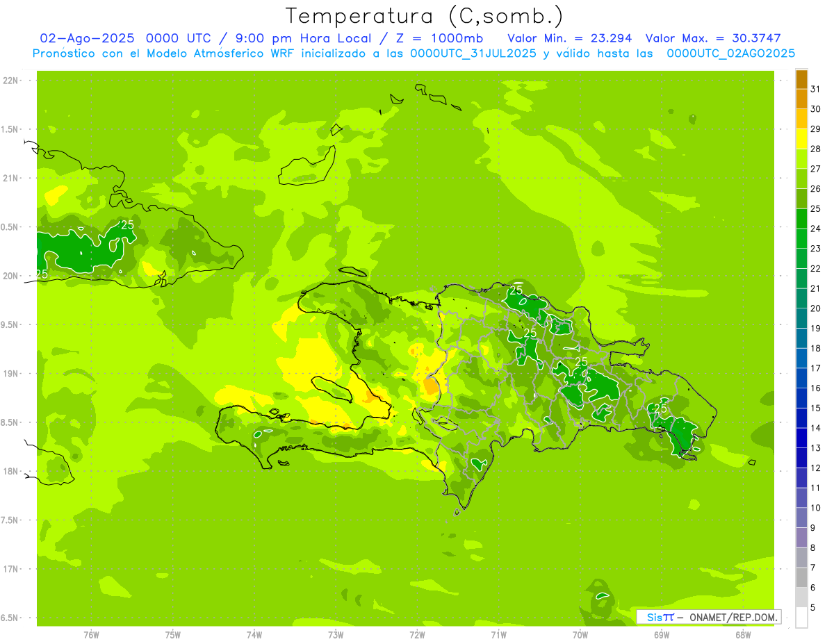Click the swatch between legend values 20 and 21
This screenshot has width=834, height=644.
802,299
